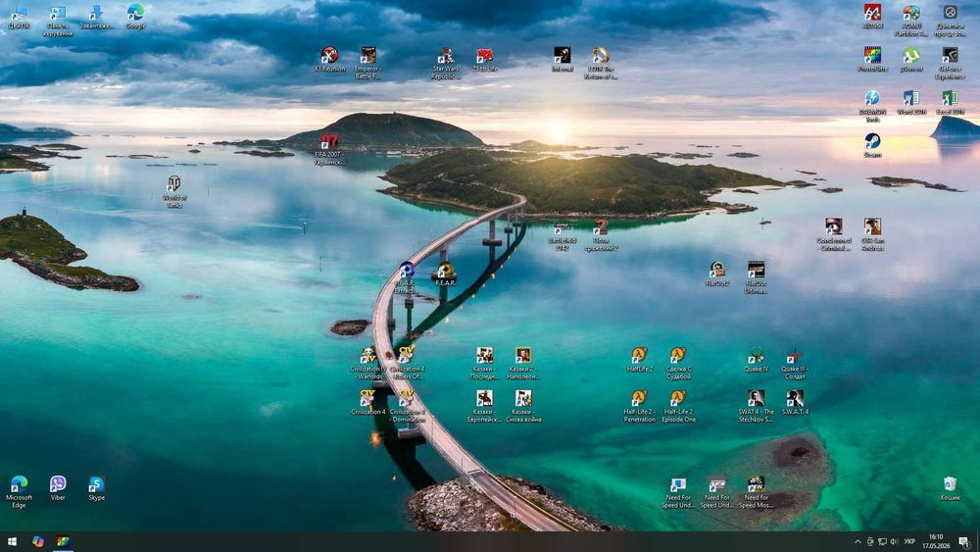Select Казаки - Снова война shortcut
This screenshot has height=552, width=980.
click(523, 406)
